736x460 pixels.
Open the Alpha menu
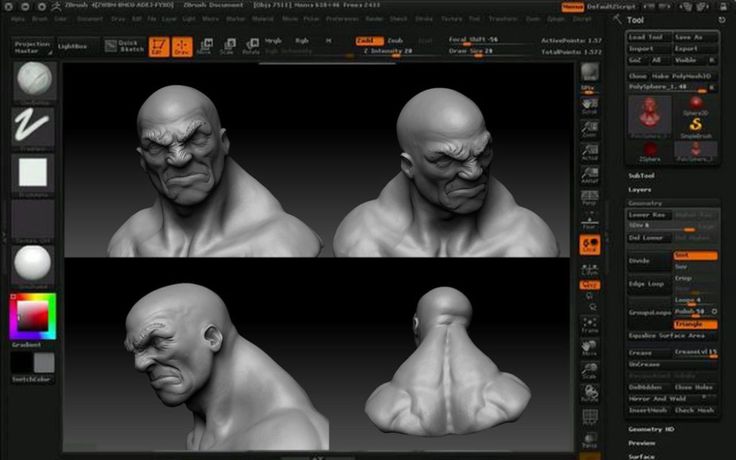(x=18, y=19)
